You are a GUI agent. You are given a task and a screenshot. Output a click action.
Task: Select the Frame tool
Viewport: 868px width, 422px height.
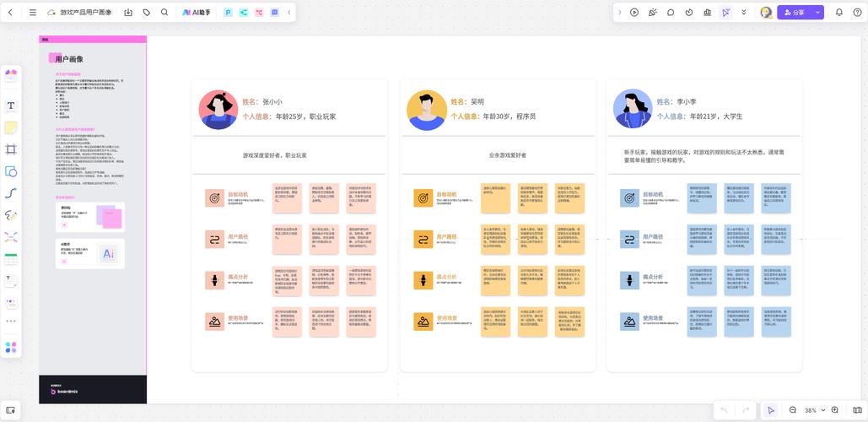[11, 149]
